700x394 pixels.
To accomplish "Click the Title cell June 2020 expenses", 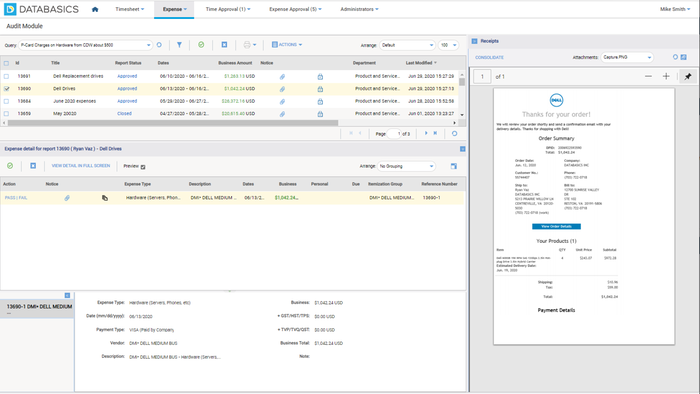I will click(x=74, y=101).
